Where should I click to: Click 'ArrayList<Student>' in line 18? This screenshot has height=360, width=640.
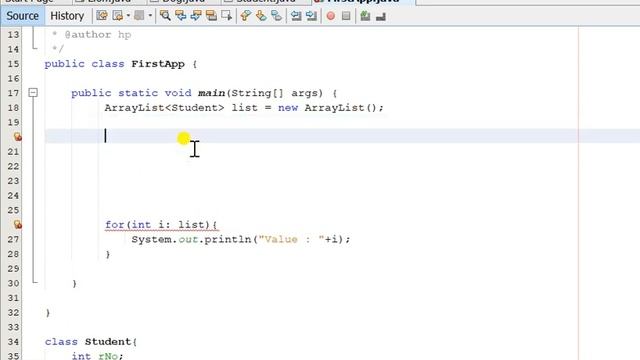coord(164,108)
